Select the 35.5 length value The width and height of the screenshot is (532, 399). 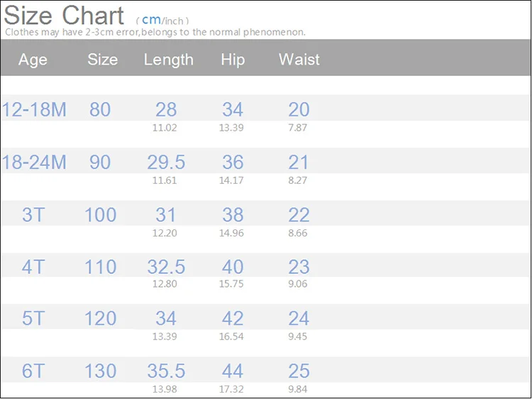[166, 371]
